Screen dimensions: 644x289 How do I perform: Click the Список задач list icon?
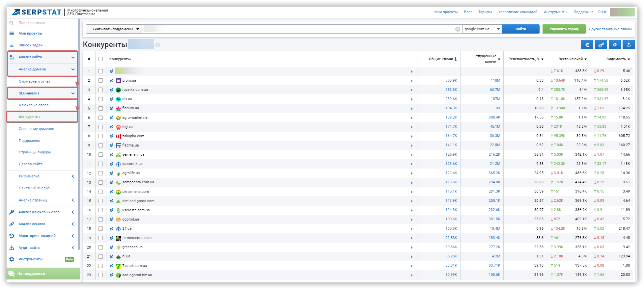[x=12, y=45]
